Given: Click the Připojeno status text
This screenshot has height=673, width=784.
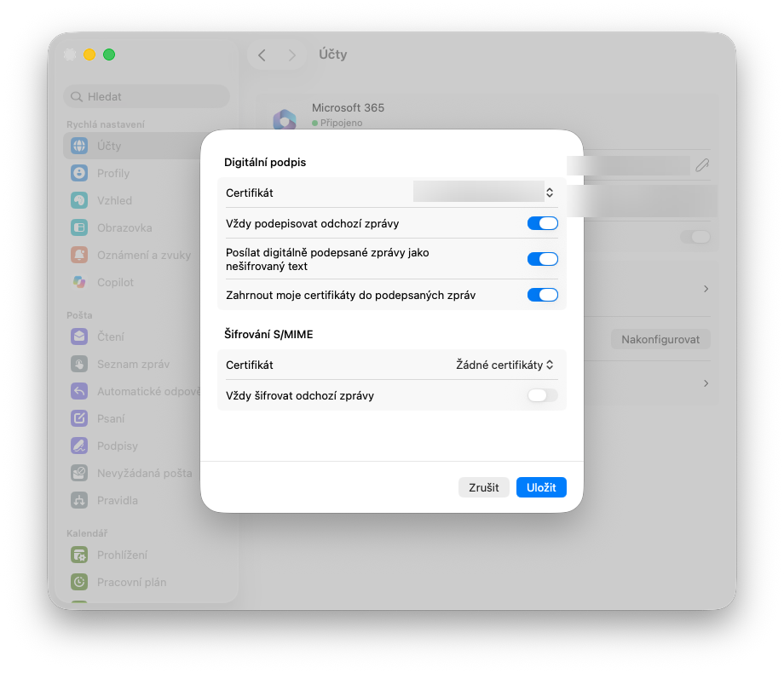Looking at the screenshot, I should pos(341,123).
